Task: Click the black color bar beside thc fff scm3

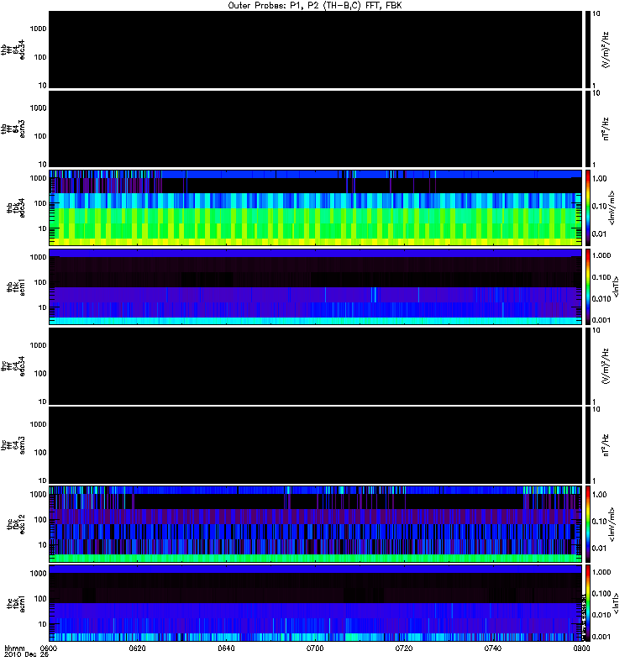Action: 588,445
